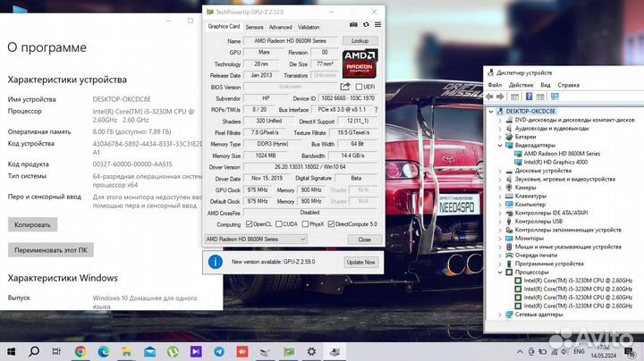This screenshot has height=361, width=644.
Task: Toggle the PhysX checkbox
Action: (305, 224)
